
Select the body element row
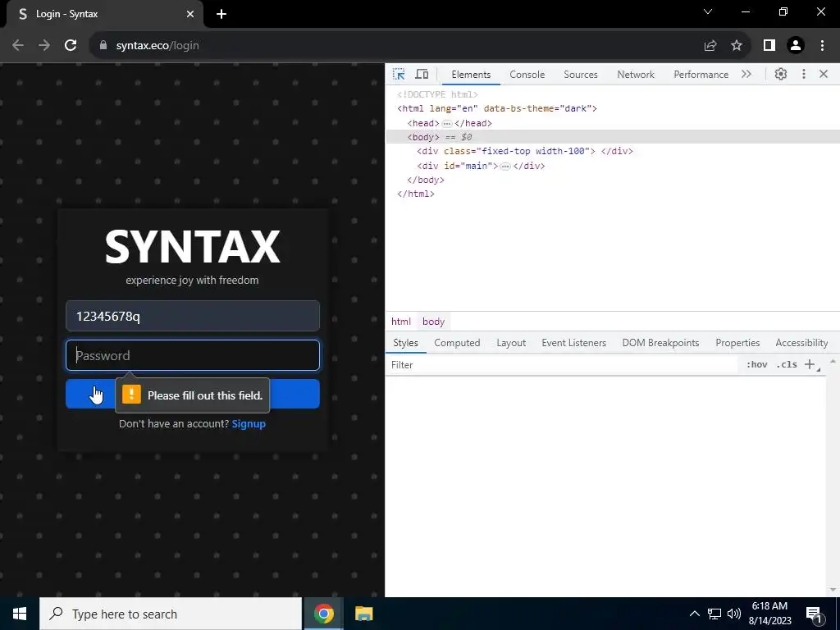pyautogui.click(x=613, y=137)
